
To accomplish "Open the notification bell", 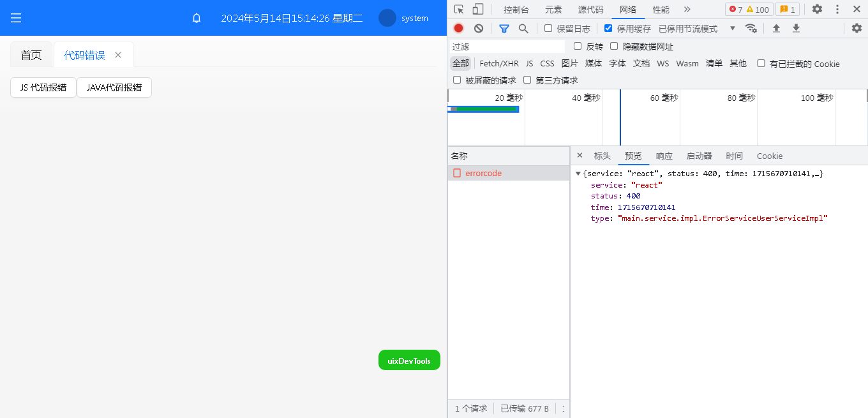I will pos(197,19).
